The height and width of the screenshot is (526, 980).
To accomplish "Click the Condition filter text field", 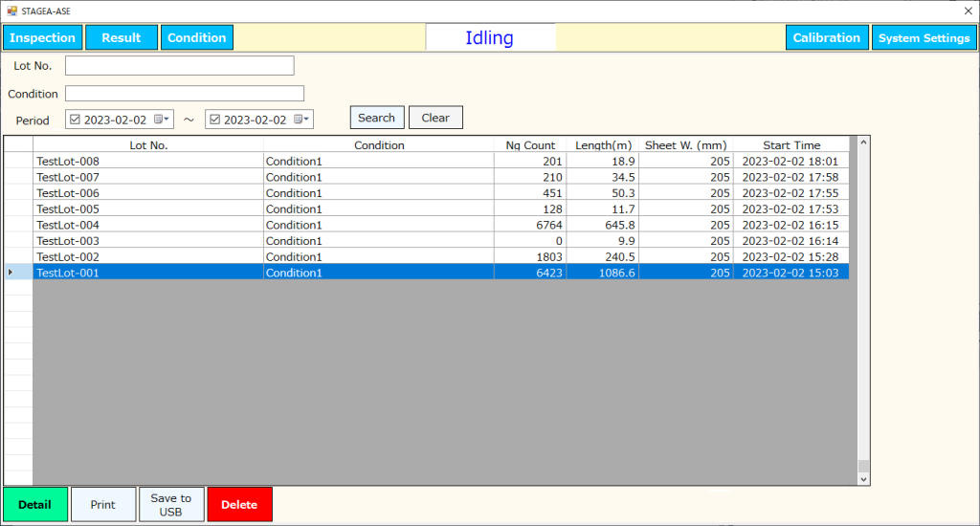I will 184,94.
